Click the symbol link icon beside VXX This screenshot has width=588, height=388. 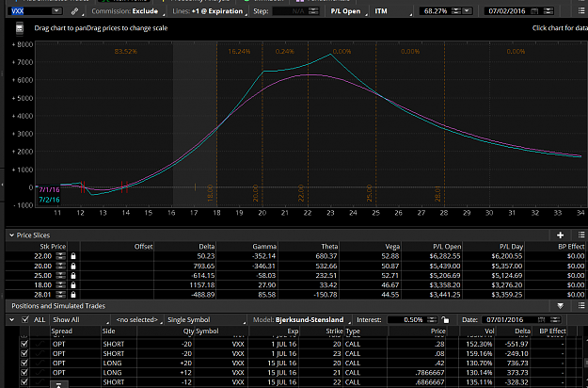point(74,11)
